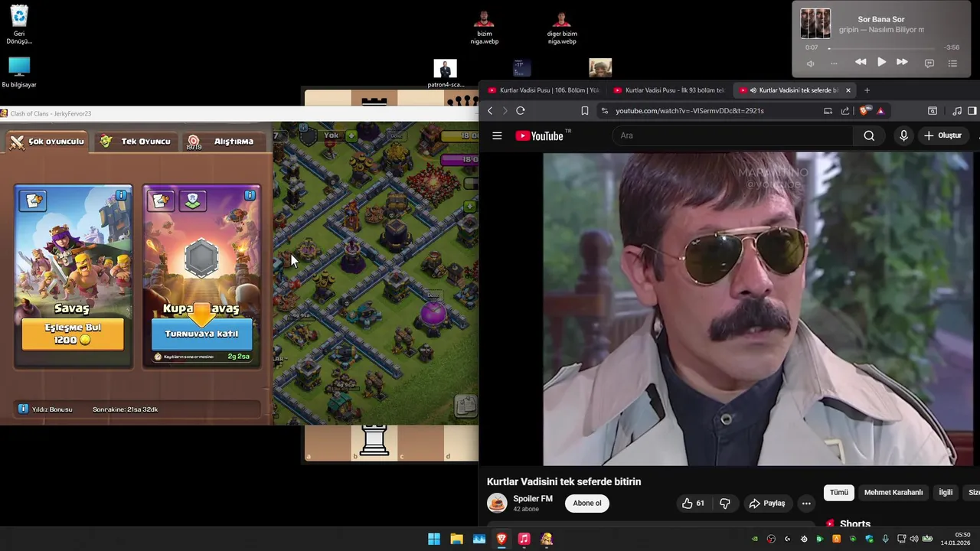The image size is (980, 551).
Task: Show the play queue in mini player
Action: pos(953,63)
